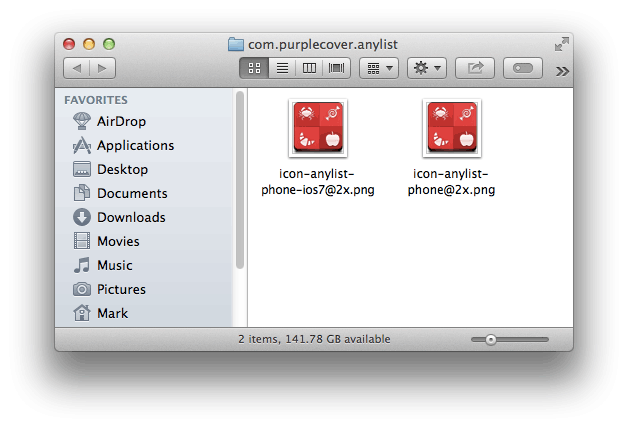
Task: Go back with the left arrow
Action: pyautogui.click(x=77, y=68)
